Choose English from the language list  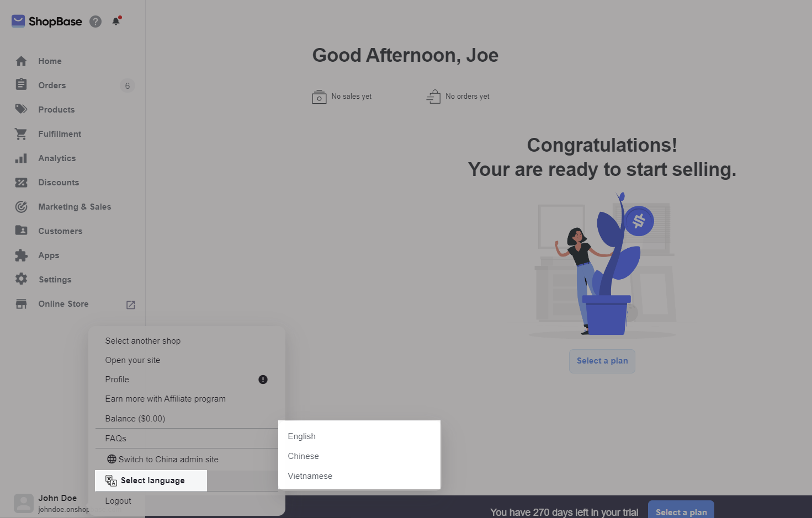(x=302, y=436)
